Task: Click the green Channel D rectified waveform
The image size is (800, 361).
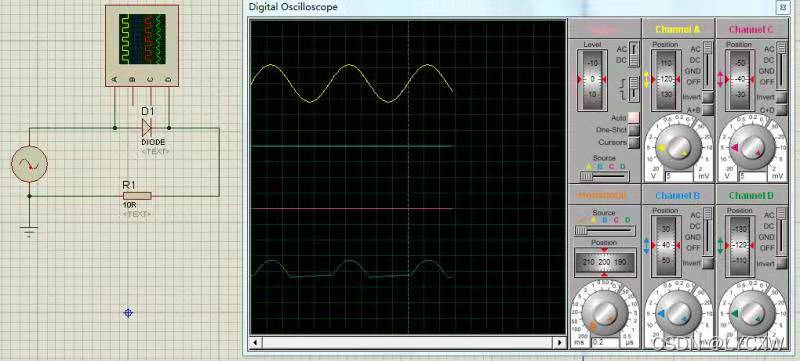Action: coord(352,269)
